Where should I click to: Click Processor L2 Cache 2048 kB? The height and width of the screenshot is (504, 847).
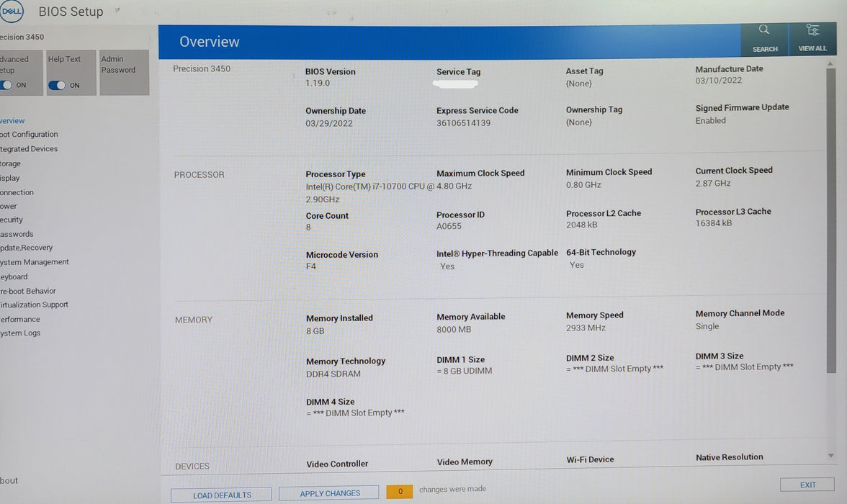coord(582,225)
